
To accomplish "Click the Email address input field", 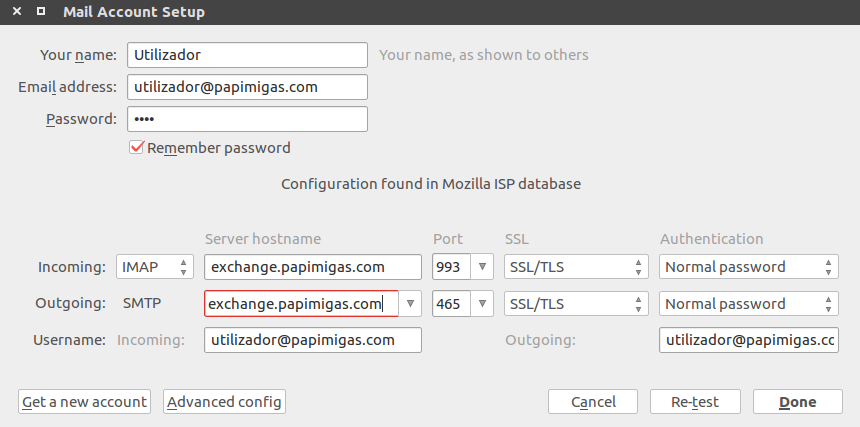I will 247,87.
